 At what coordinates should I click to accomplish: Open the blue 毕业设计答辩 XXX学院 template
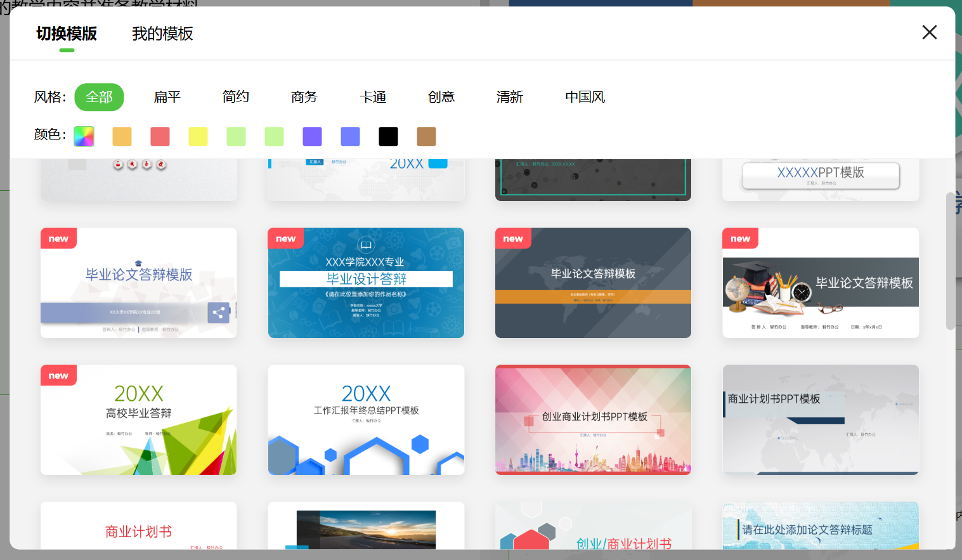pyautogui.click(x=365, y=282)
